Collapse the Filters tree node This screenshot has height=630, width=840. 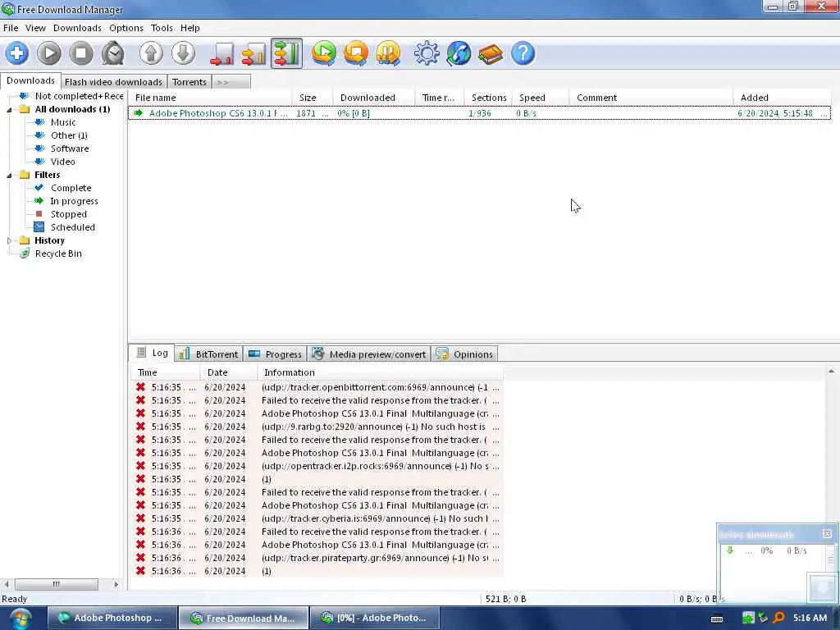9,176
